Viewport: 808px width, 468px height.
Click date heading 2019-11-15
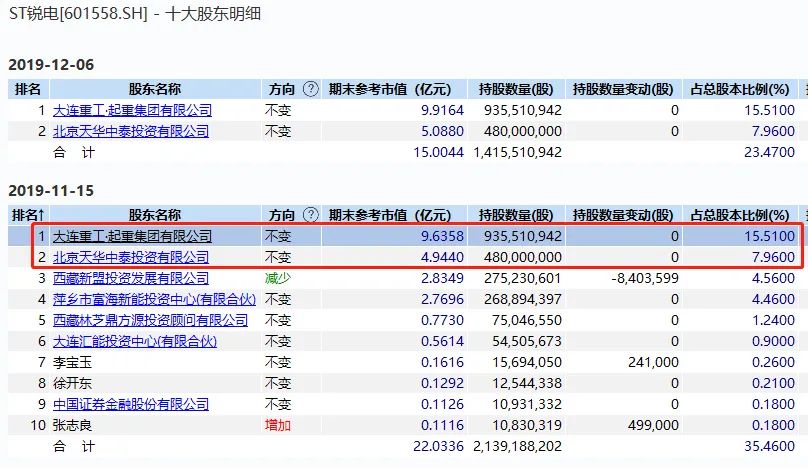(x=51, y=191)
